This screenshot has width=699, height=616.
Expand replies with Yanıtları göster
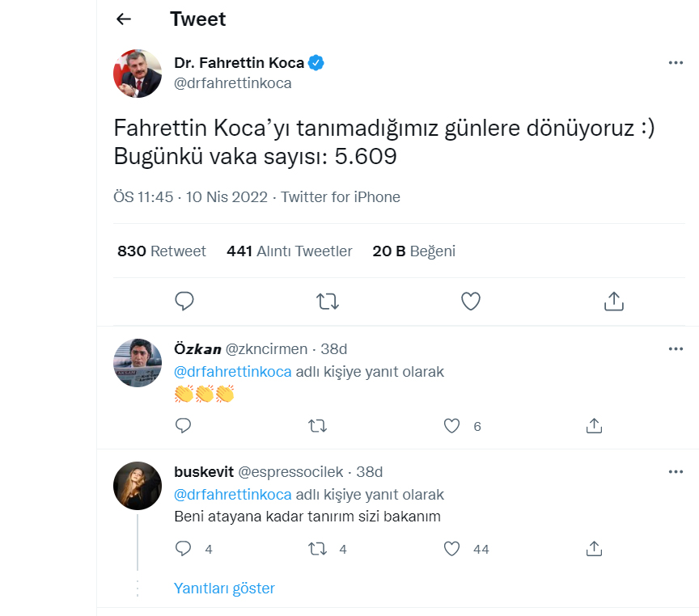click(x=224, y=589)
